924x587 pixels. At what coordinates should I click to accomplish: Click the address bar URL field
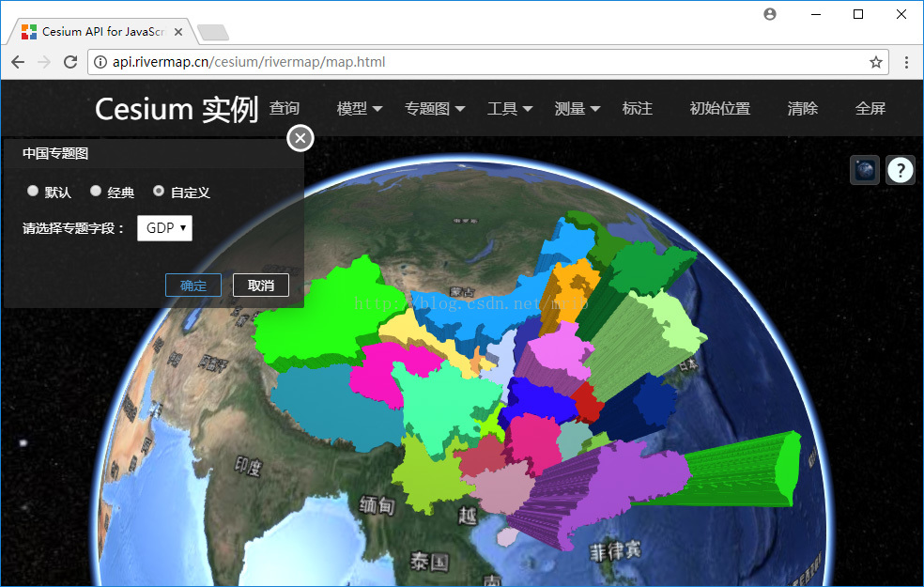488,62
